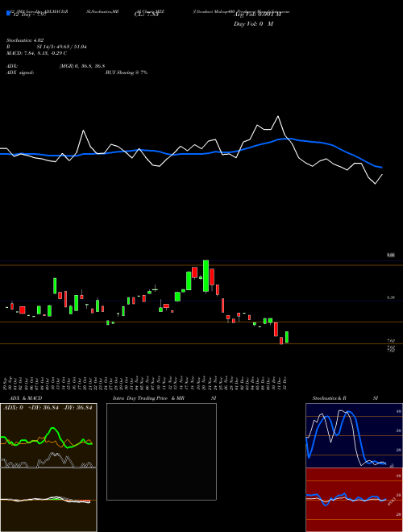This screenshot has width=403, height=532.
Task: Open the red RSI chart panel
Action: [x=354, y=500]
